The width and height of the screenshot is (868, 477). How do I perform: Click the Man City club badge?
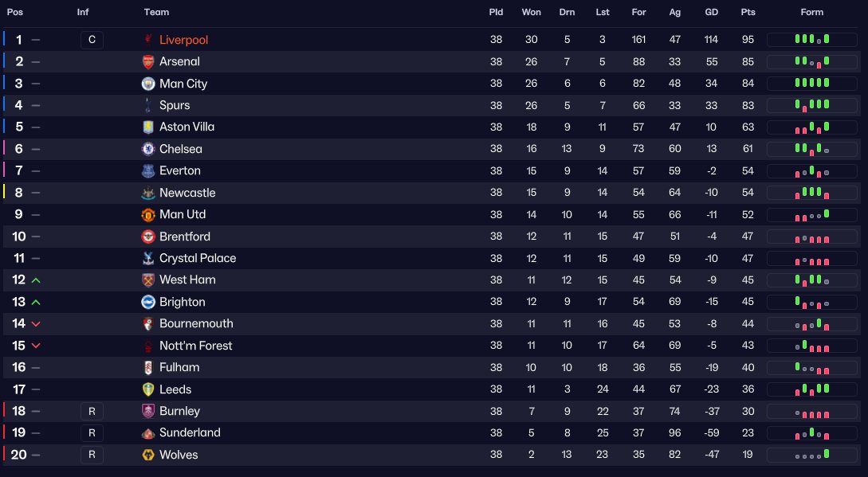147,84
